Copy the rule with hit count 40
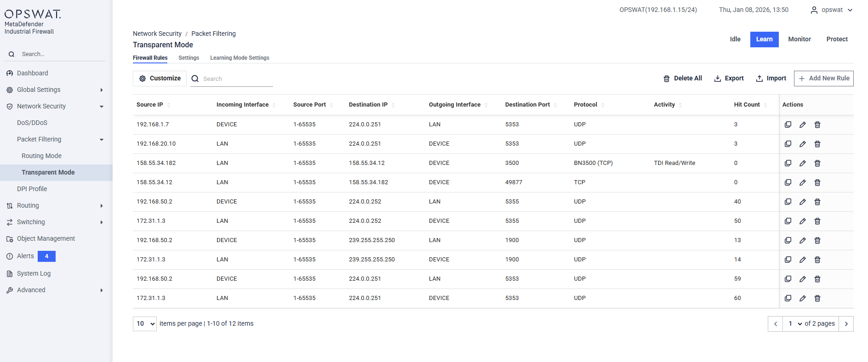Image resolution: width=868 pixels, height=362 pixels. [x=788, y=202]
